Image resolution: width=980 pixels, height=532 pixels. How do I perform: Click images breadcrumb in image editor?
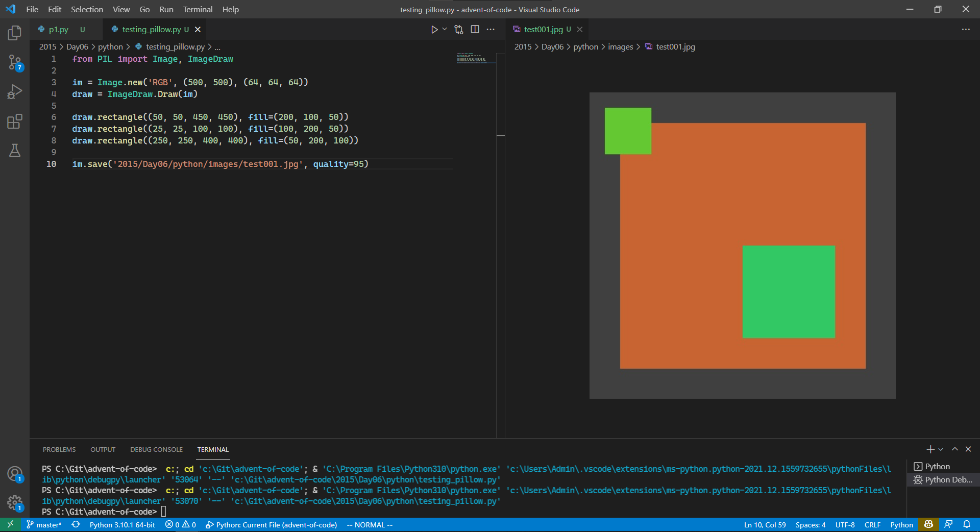[x=620, y=47]
